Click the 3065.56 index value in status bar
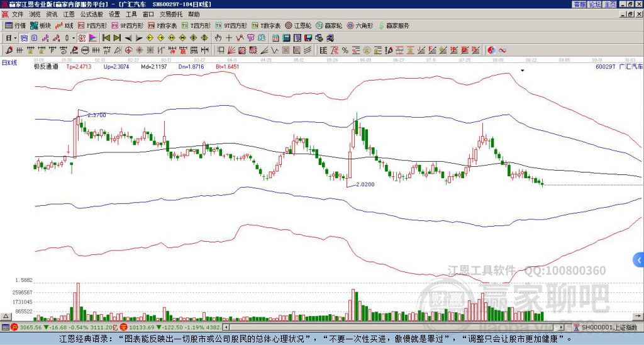The height and width of the screenshot is (345, 644). point(31,327)
